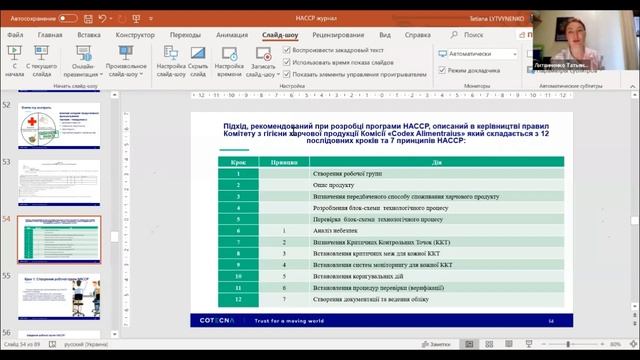Click the 'Встановлення коригувальних дій' row
This screenshot has width=640, height=360.
click(x=391, y=276)
